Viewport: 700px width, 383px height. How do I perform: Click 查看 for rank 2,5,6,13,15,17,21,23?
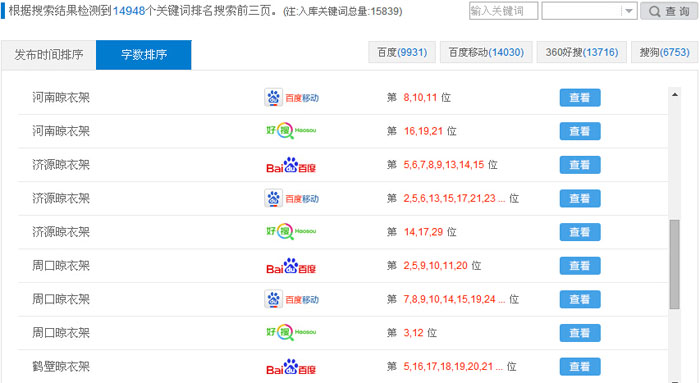[580, 199]
